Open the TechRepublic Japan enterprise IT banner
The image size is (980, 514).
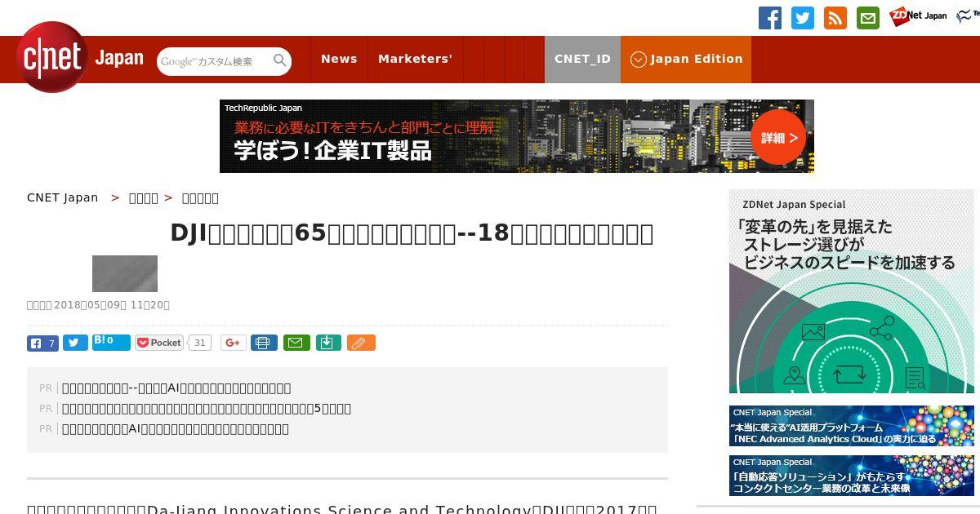(x=517, y=136)
